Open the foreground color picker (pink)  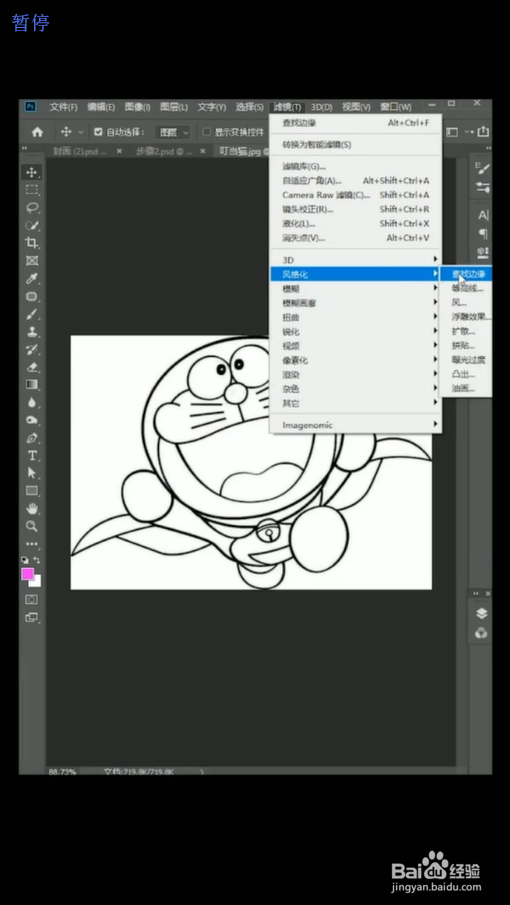[x=28, y=574]
